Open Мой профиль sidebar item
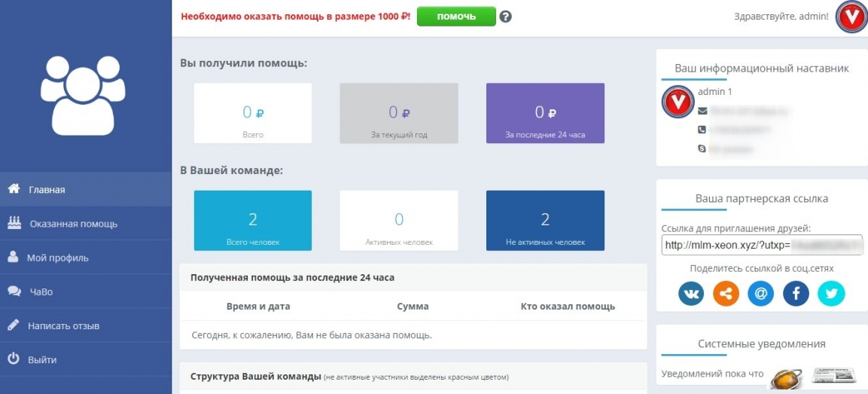 pyautogui.click(x=57, y=258)
